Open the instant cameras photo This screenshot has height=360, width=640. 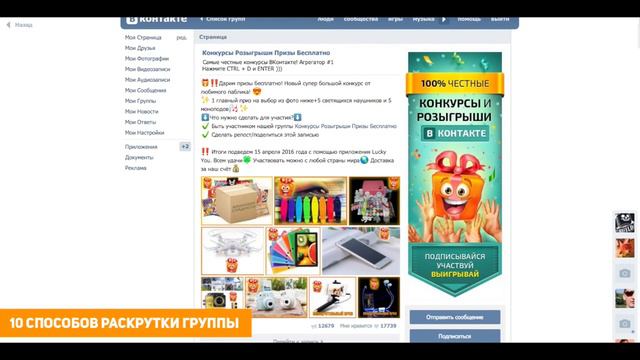click(x=276, y=297)
